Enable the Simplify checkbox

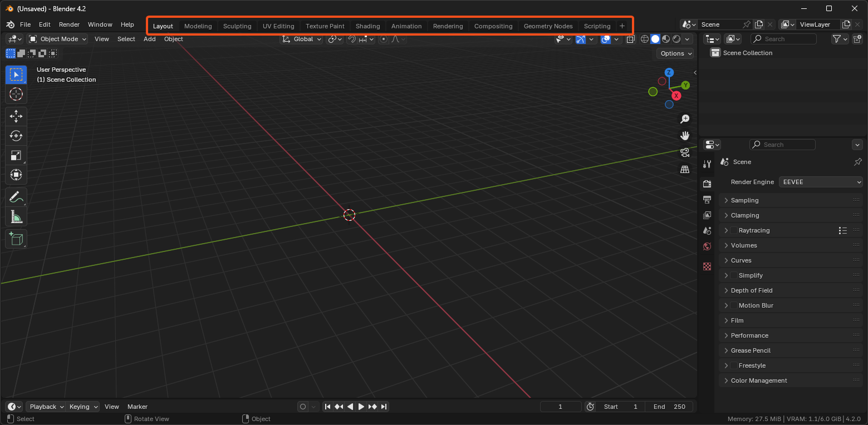click(x=734, y=275)
